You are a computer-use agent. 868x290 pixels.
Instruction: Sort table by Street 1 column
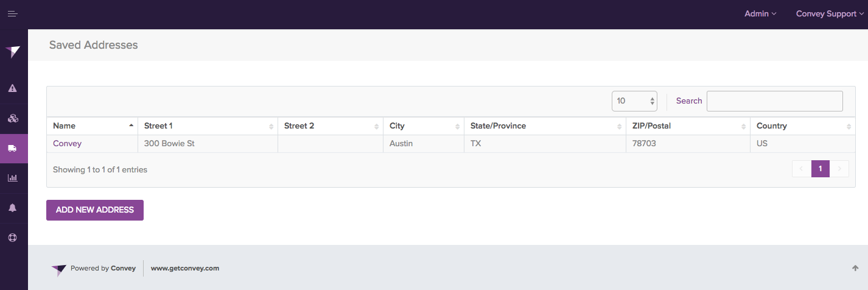click(208, 126)
